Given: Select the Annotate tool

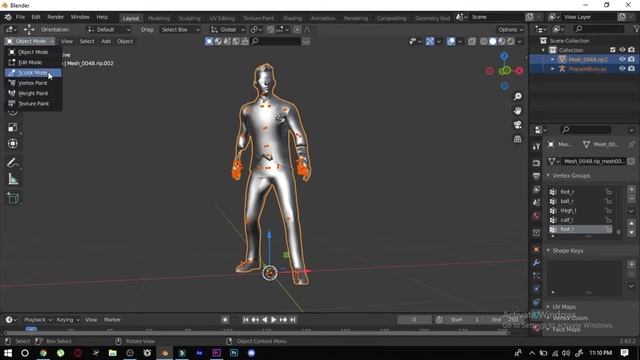Looking at the screenshot, I should pyautogui.click(x=13, y=163).
